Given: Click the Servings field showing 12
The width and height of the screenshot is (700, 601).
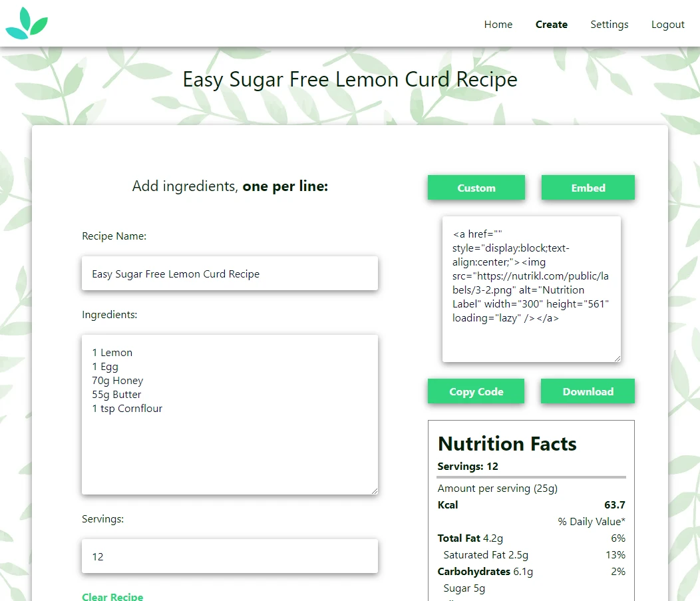Looking at the screenshot, I should point(230,556).
